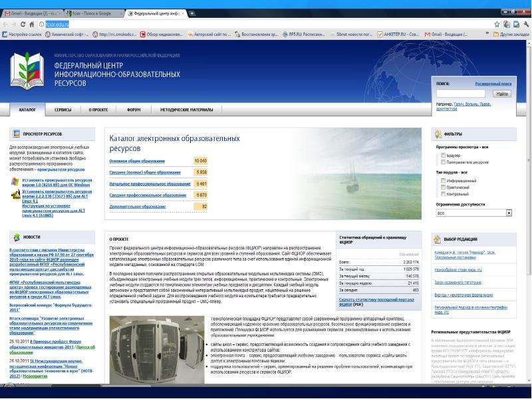Switch to the Gmail browser tab
The height and width of the screenshot is (399, 532).
tap(32, 13)
